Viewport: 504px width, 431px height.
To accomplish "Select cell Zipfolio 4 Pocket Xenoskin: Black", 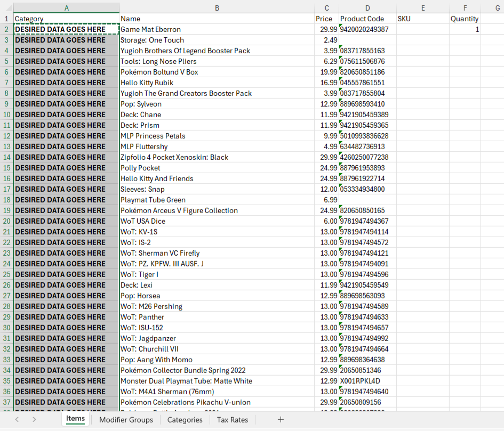I will 217,157.
